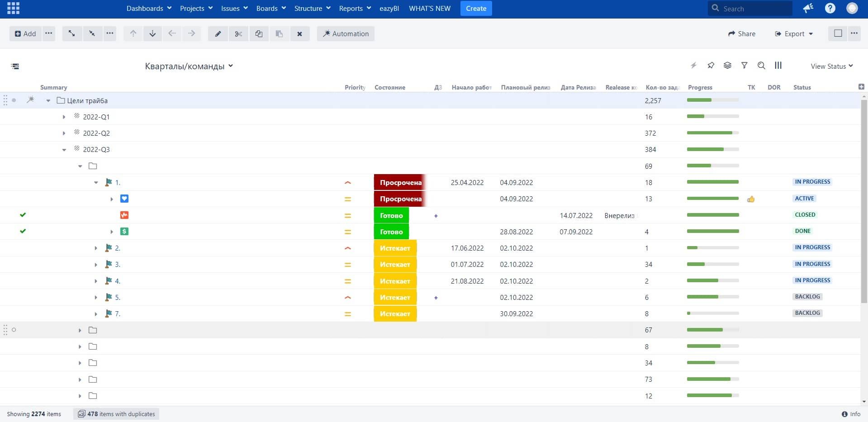This screenshot has width=868, height=422.
Task: Click the X remove icon in toolbar
Action: 299,34
